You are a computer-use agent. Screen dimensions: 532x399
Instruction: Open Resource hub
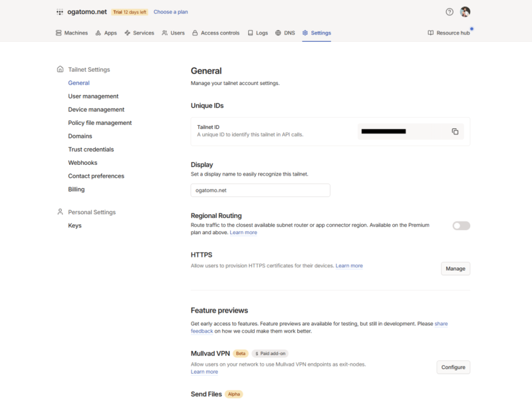click(448, 33)
